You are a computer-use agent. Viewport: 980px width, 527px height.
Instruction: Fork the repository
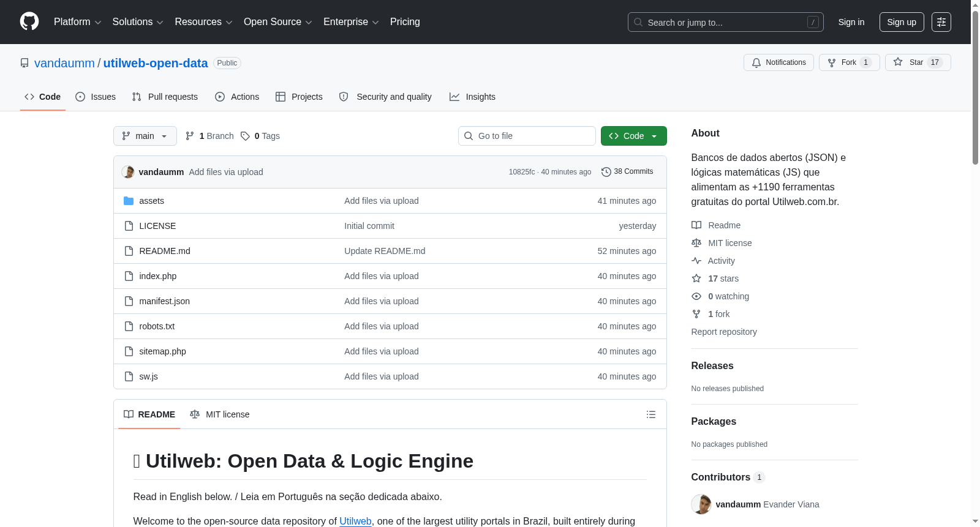click(850, 62)
